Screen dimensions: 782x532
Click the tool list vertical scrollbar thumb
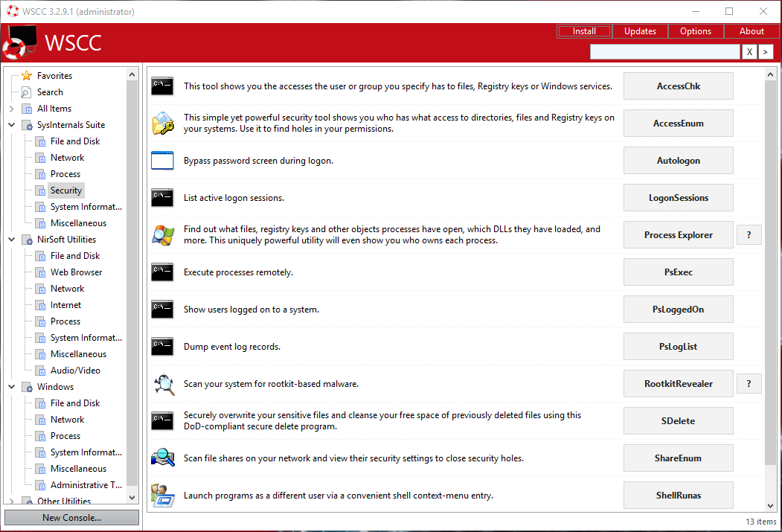[770, 272]
